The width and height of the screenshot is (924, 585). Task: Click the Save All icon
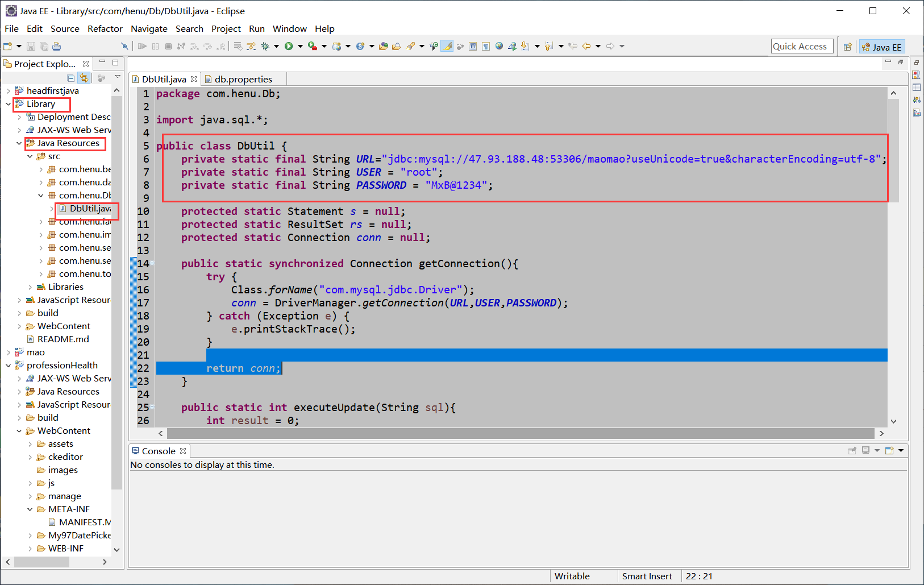(x=44, y=46)
